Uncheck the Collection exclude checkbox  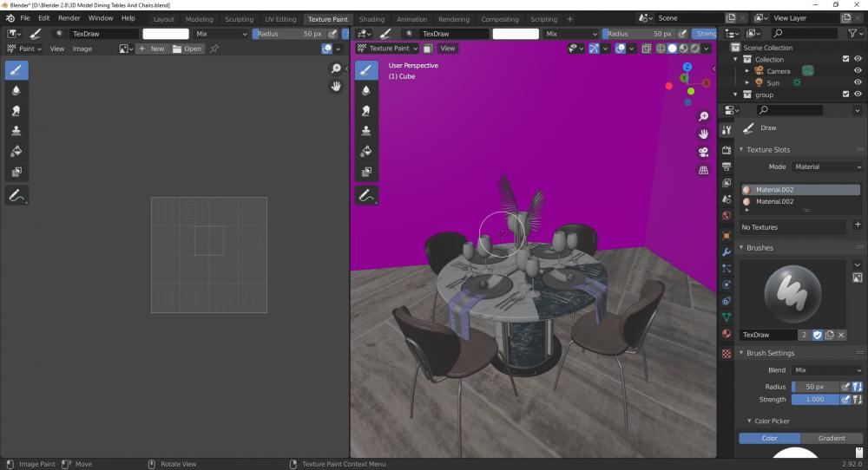pyautogui.click(x=845, y=59)
